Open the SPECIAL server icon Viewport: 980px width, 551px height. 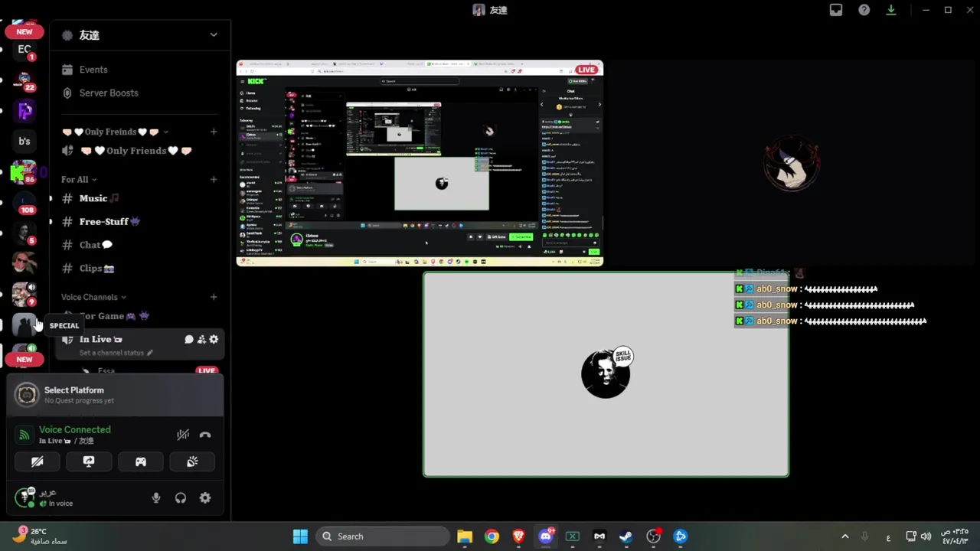[x=24, y=325]
